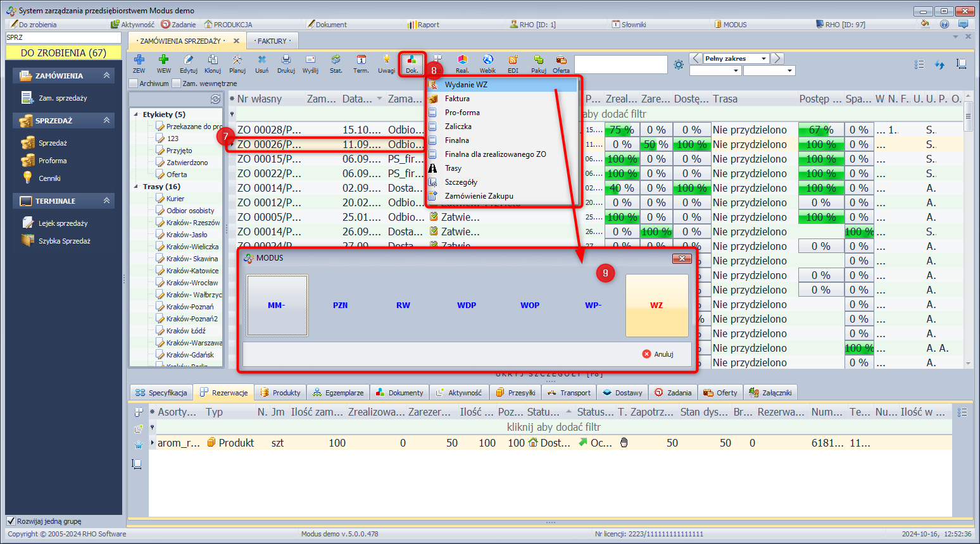Image resolution: width=980 pixels, height=544 pixels.
Task: Click the EDI toolbar icon
Action: [x=513, y=63]
